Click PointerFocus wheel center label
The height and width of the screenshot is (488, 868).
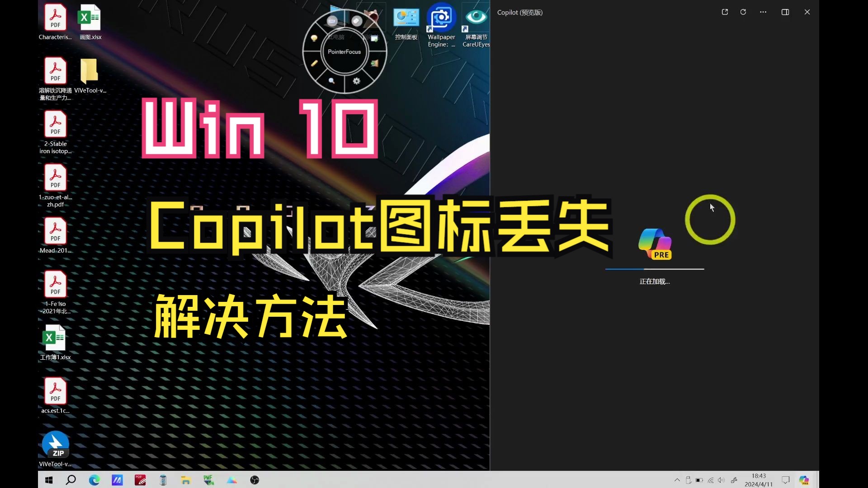(x=344, y=52)
